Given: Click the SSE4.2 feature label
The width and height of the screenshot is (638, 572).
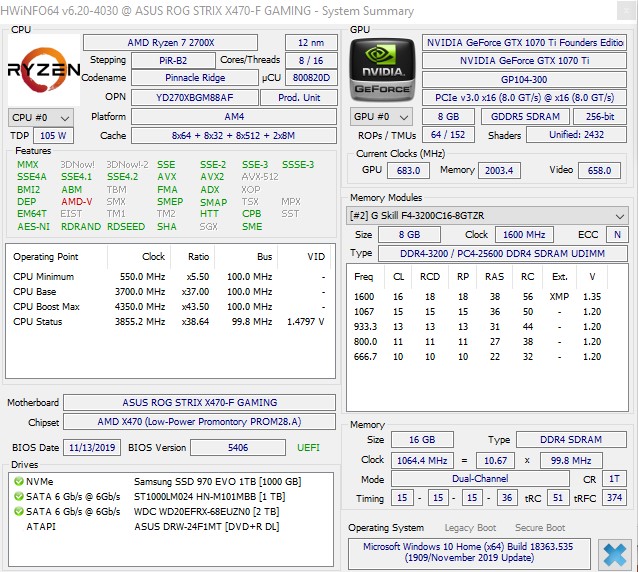Looking at the screenshot, I should click(122, 177).
